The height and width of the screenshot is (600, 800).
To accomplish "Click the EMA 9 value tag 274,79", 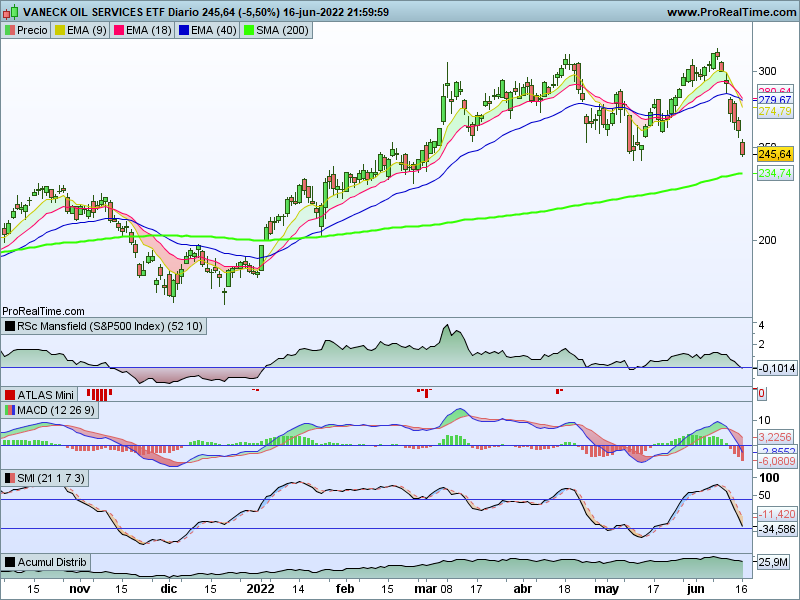I will [x=775, y=111].
